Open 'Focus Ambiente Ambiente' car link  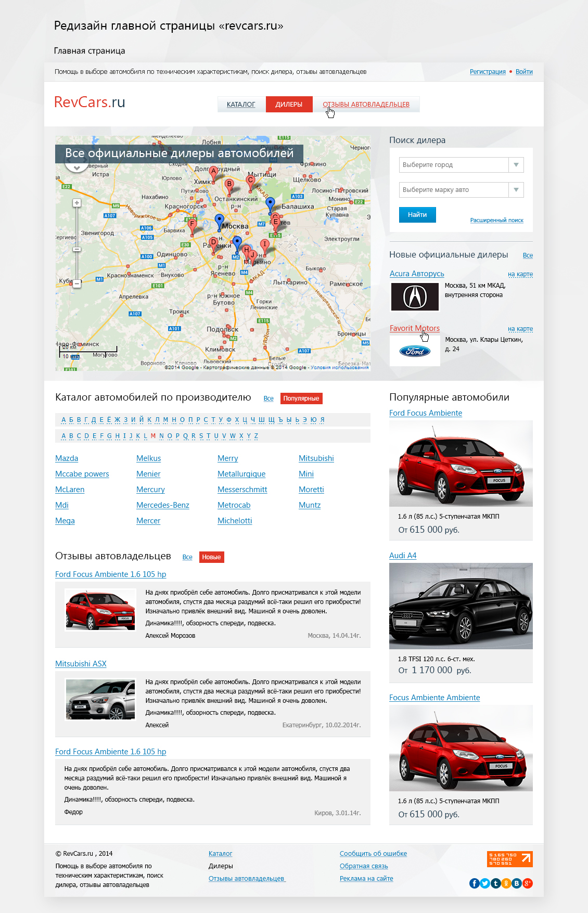(x=434, y=698)
